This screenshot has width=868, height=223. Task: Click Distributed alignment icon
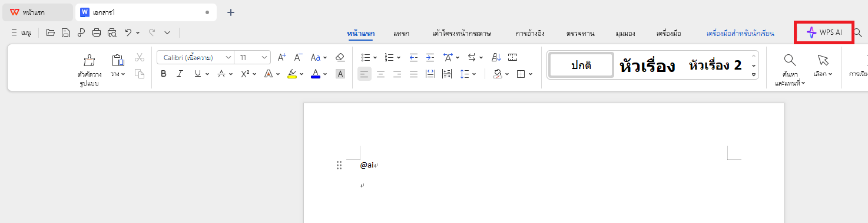pos(430,74)
